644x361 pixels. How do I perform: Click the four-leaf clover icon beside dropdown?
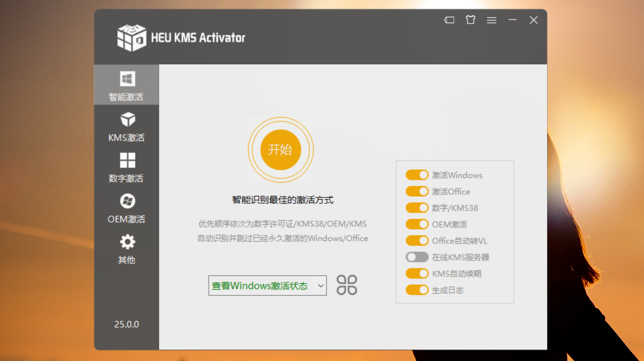347,285
